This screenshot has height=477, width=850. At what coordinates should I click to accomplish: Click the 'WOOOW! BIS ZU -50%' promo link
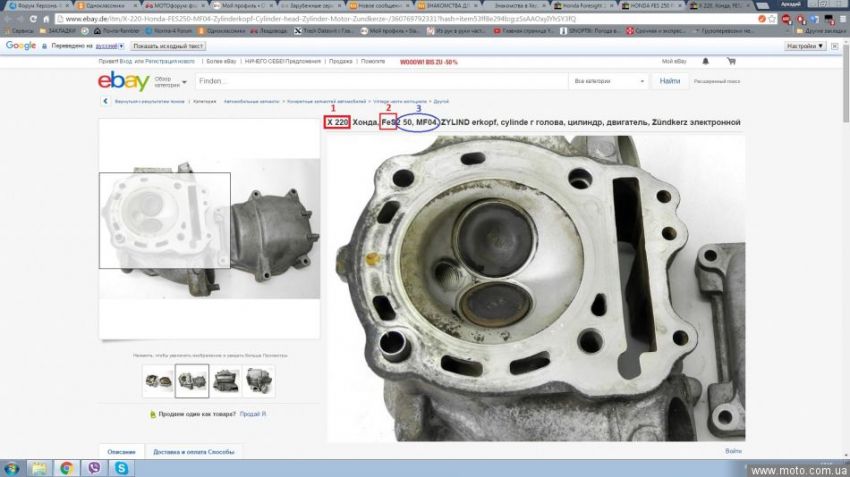click(x=429, y=62)
